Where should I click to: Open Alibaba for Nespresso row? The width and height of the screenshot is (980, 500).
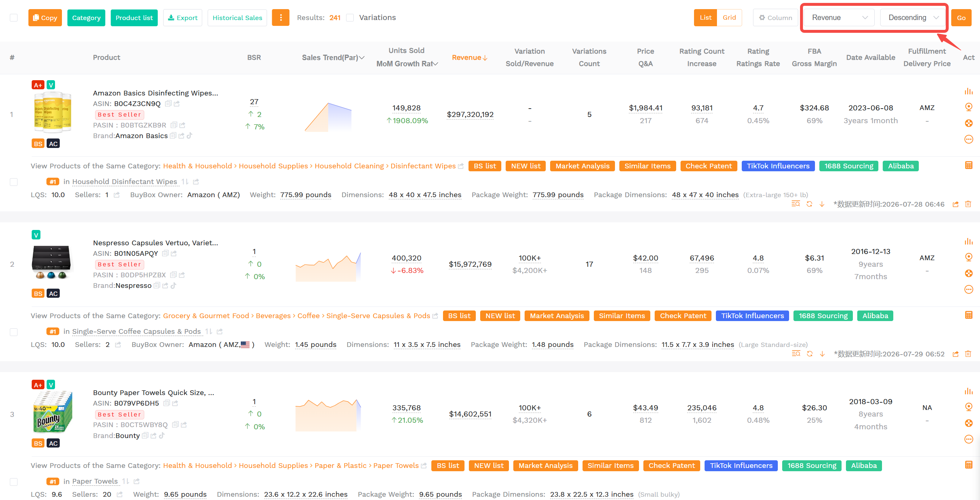pyautogui.click(x=875, y=316)
